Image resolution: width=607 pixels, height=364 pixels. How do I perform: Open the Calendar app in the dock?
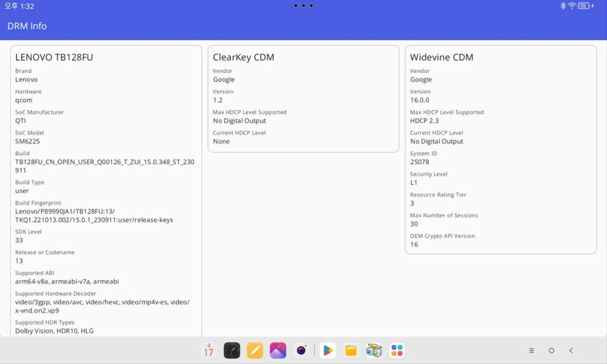click(x=208, y=350)
